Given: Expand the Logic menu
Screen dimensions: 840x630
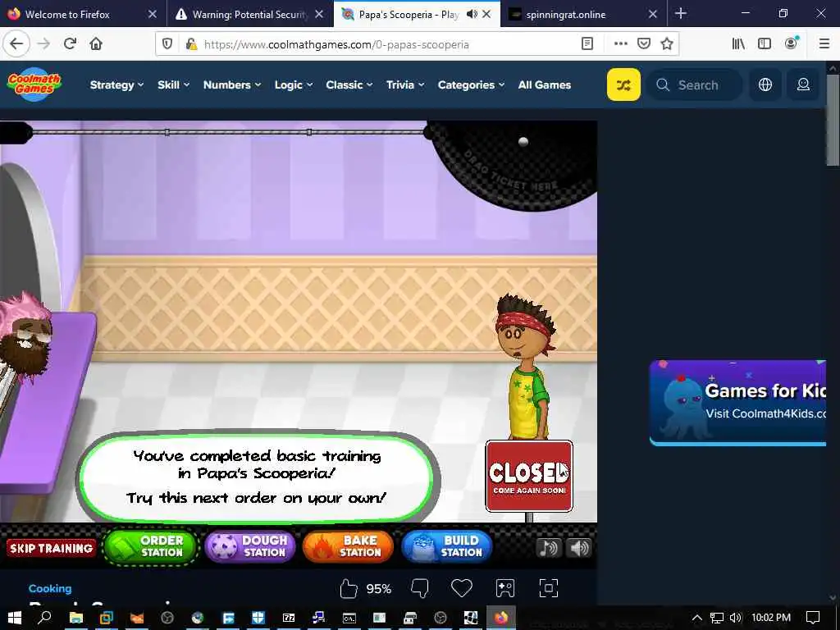Looking at the screenshot, I should click(x=294, y=84).
